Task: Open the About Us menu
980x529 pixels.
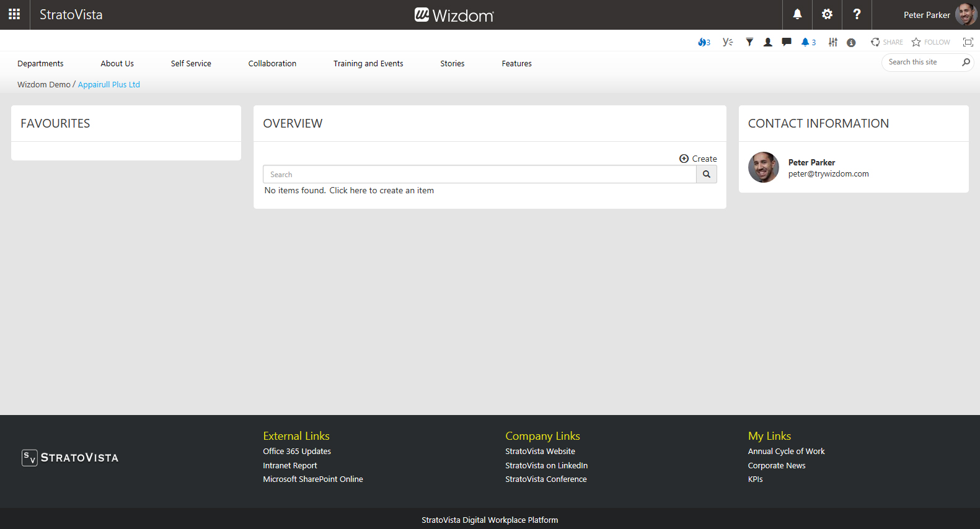Action: click(x=117, y=63)
